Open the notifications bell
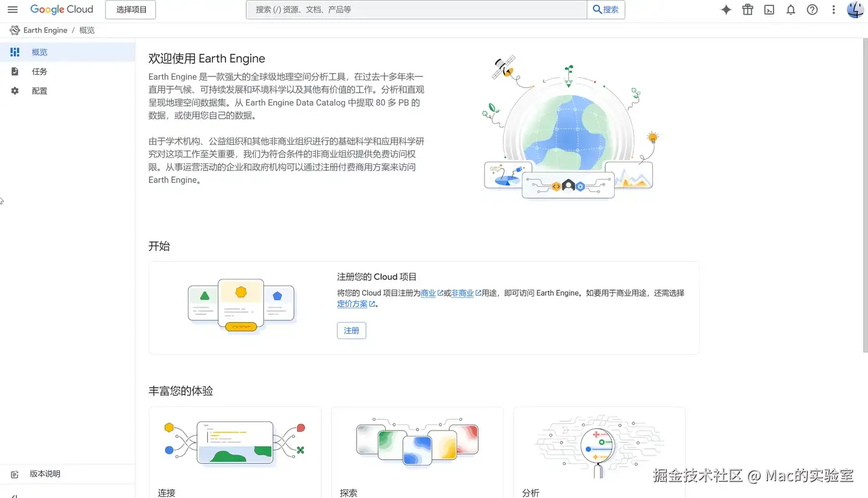Image resolution: width=868 pixels, height=498 pixels. pyautogui.click(x=791, y=10)
